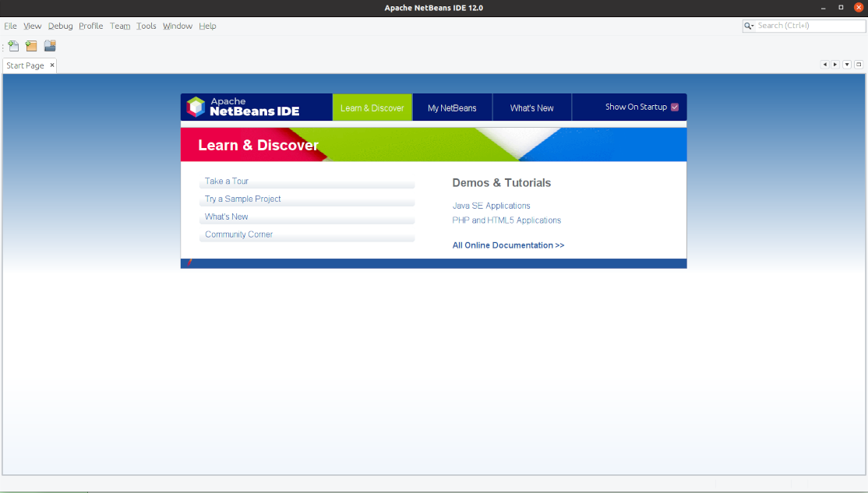This screenshot has width=868, height=493.
Task: Click the New File toolbar icon
Action: 13,46
